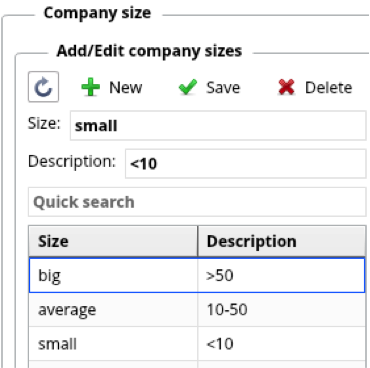Viewport: 370px width, 368px height.
Task: Click the Company size group title
Action: tap(97, 13)
